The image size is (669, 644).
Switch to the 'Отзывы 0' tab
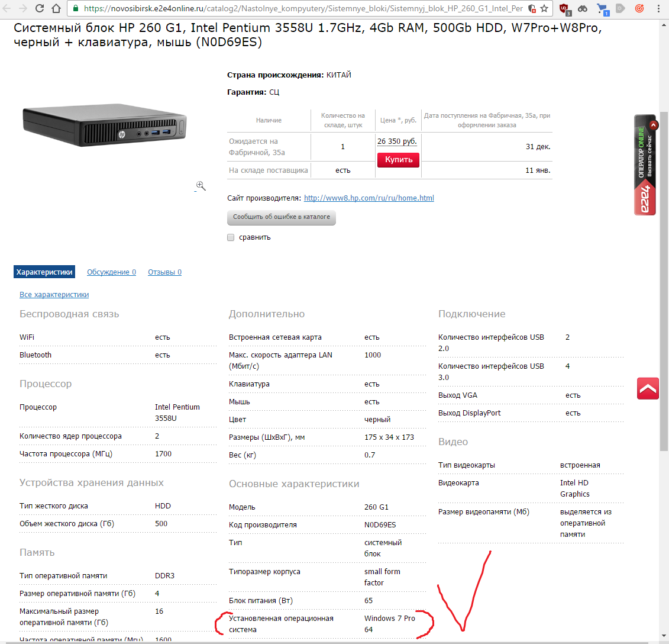coord(164,272)
